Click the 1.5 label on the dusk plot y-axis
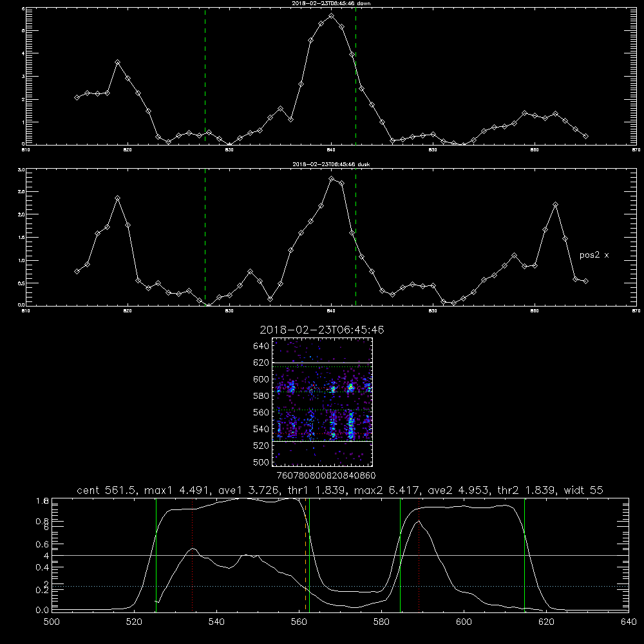This screenshot has height=644, width=644. point(22,238)
